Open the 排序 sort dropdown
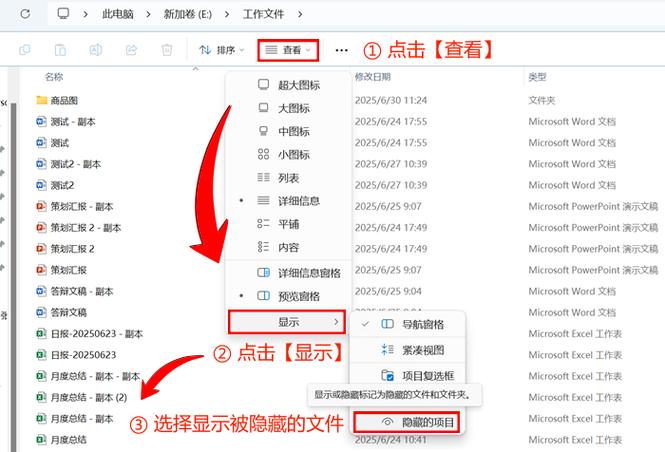The image size is (665, 452). 221,50
